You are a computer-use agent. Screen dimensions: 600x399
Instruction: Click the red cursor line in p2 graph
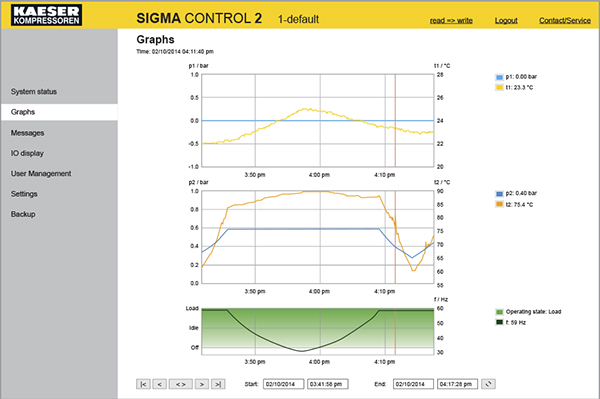[395, 237]
